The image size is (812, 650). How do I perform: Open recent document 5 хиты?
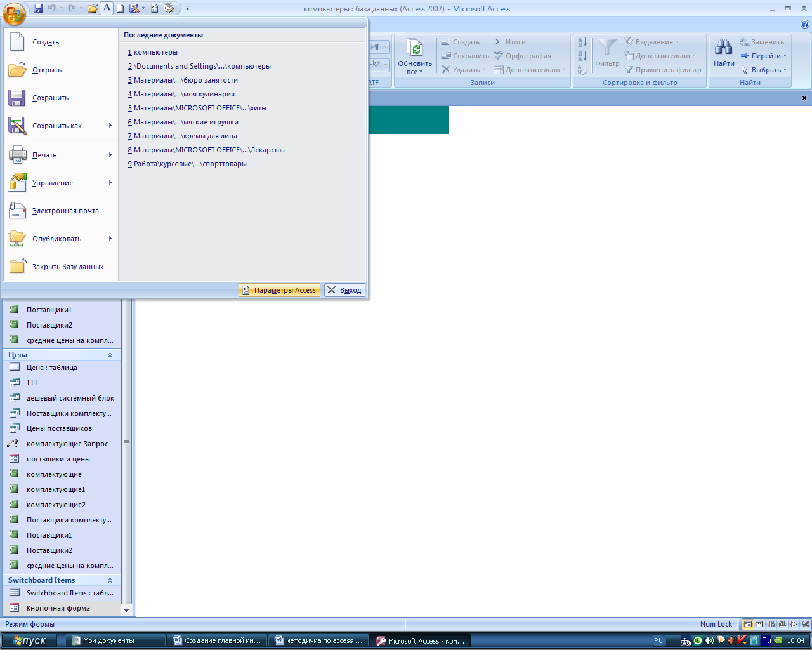coord(197,108)
